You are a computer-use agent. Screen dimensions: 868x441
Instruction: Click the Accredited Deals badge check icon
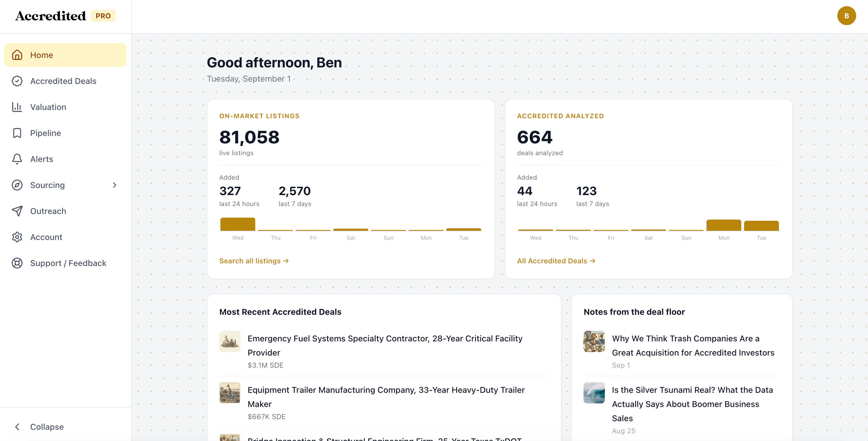(x=17, y=81)
